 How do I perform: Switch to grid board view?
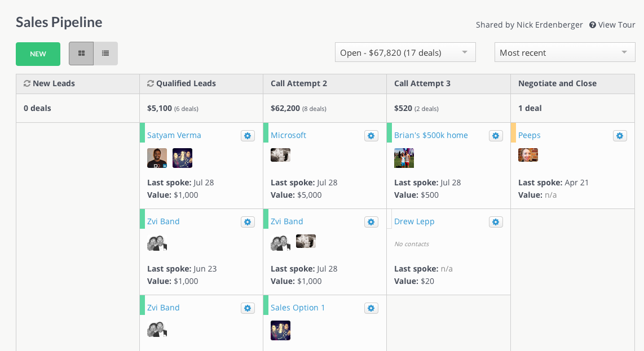point(81,54)
